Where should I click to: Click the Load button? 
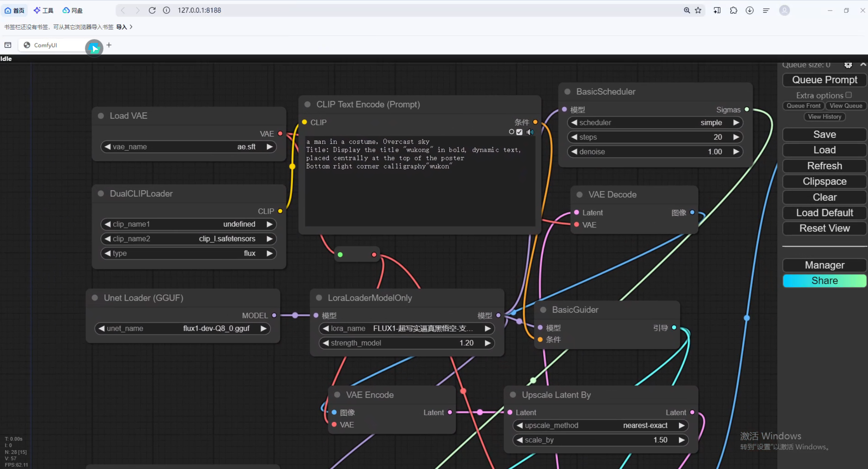click(x=824, y=150)
